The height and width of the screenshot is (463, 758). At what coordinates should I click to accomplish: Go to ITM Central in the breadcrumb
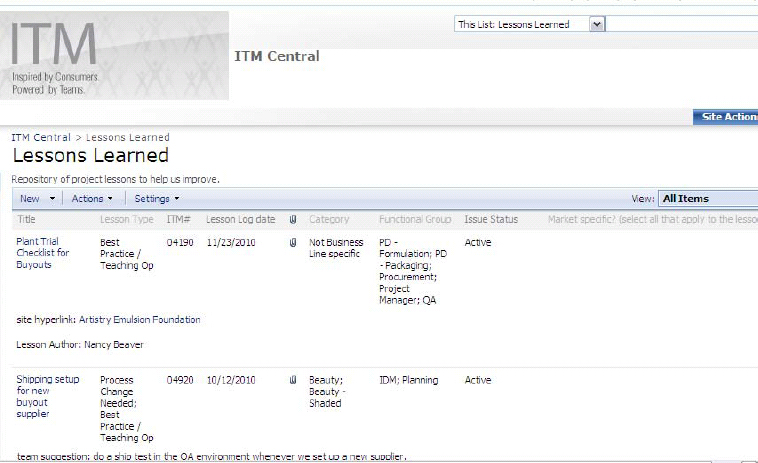[41, 137]
